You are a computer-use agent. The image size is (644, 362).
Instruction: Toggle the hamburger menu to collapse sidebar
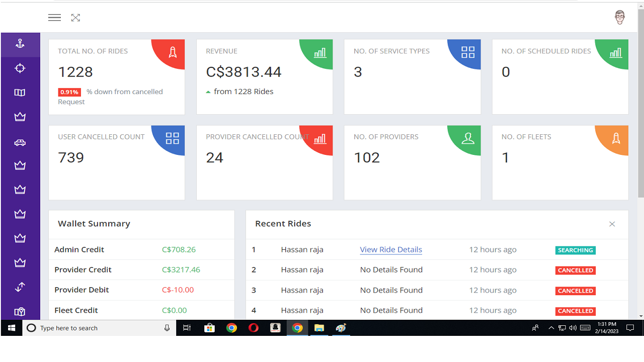click(54, 17)
